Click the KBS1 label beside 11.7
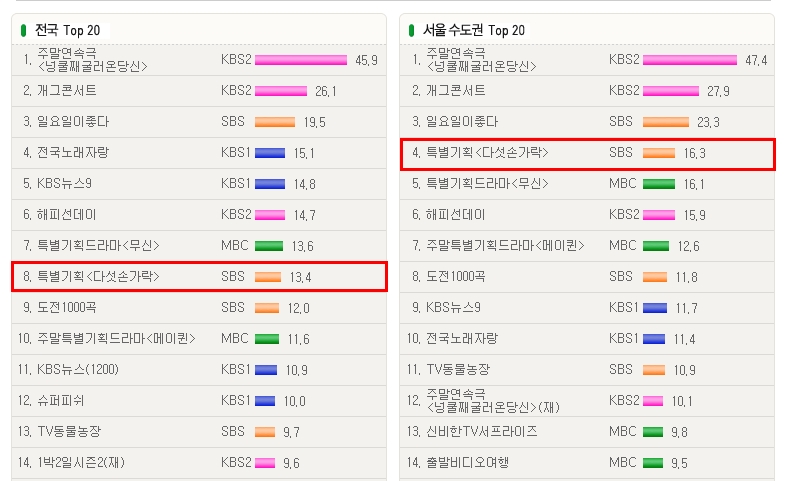This screenshot has width=790, height=481. tap(623, 308)
